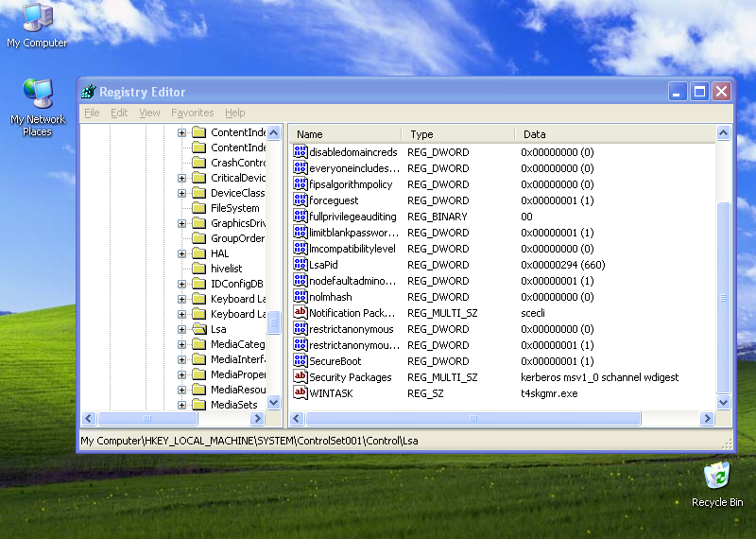Screen dimensions: 756x539
Task: Open the File menu
Action: click(92, 113)
